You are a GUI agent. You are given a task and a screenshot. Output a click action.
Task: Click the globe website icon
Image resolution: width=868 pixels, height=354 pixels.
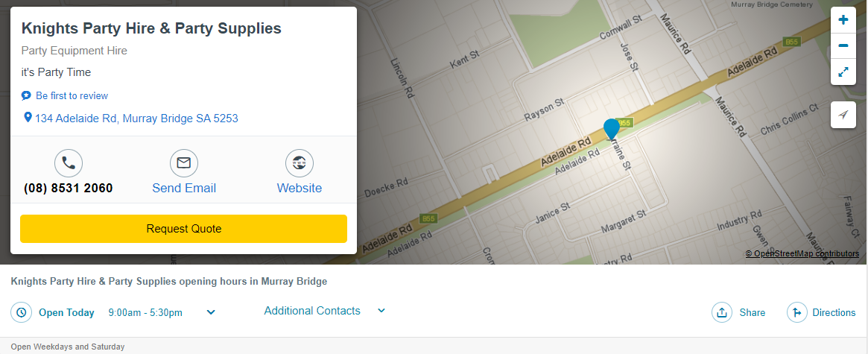click(300, 162)
